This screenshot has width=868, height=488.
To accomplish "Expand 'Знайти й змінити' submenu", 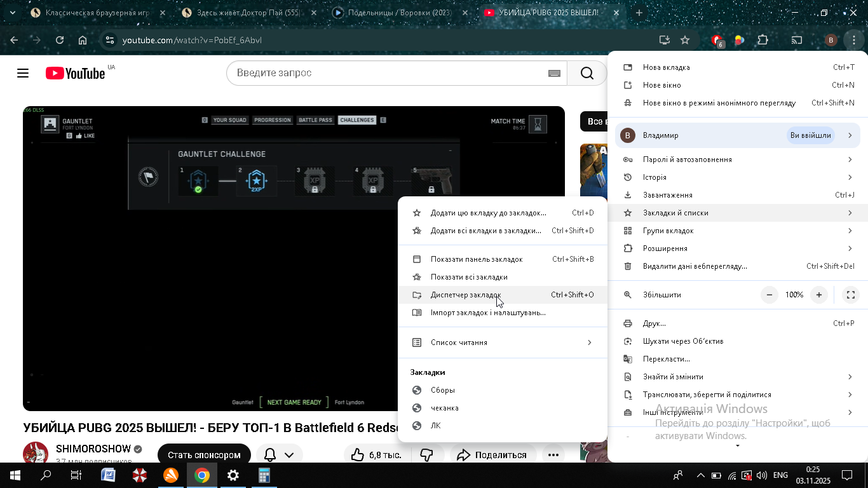I will pos(738,377).
